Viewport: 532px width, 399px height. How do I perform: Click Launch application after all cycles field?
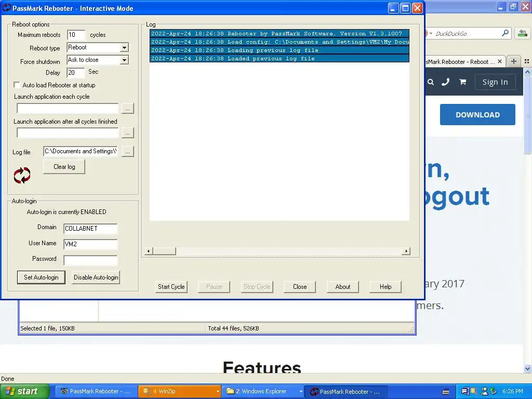click(68, 132)
